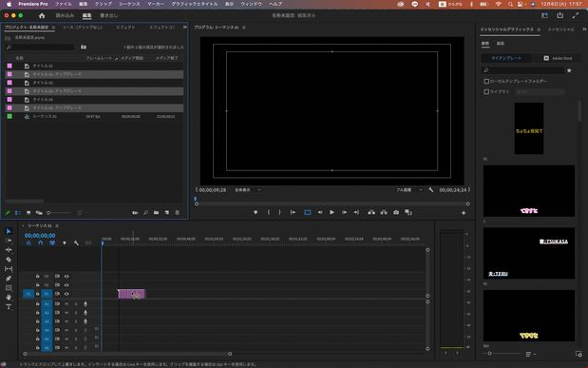
Task: Click Mark Out in Program Monitor
Action: [x=279, y=213]
